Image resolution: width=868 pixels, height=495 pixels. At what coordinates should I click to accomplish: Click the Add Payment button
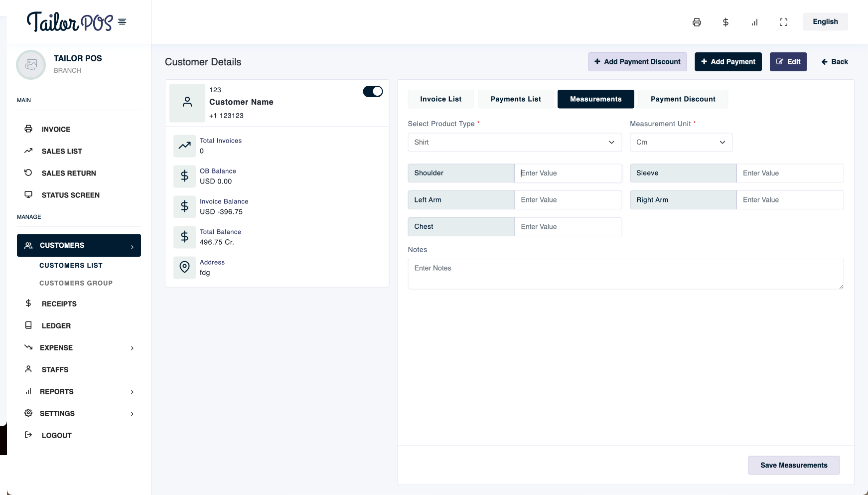click(x=728, y=62)
